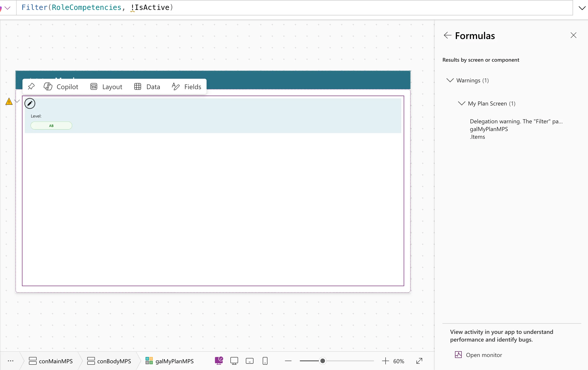Select the galMyPlanMPS breadcrumb
Screen dimensions: 588x370
pos(169,361)
